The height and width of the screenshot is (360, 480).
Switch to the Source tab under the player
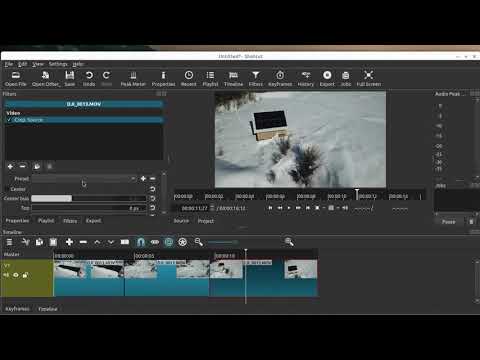[181, 221]
